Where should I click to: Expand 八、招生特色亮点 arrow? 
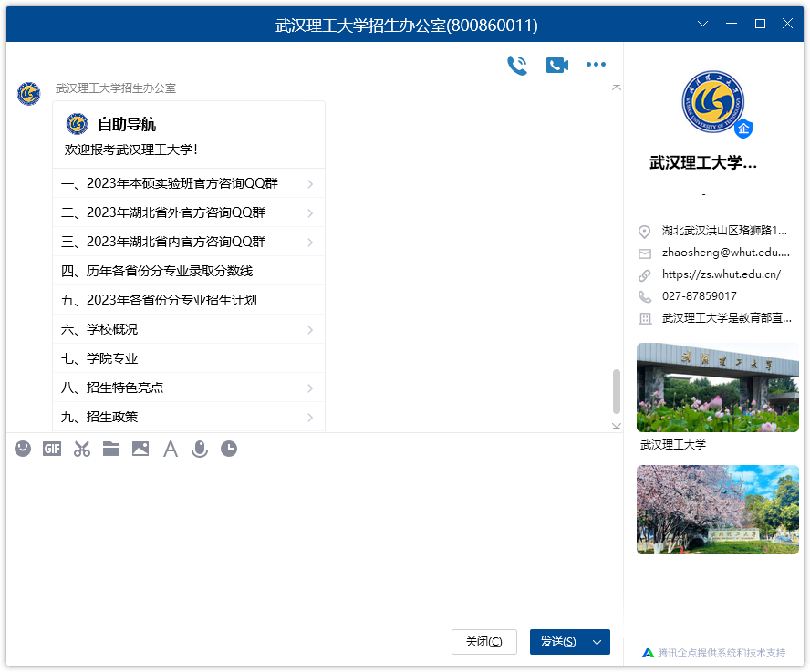coord(310,388)
